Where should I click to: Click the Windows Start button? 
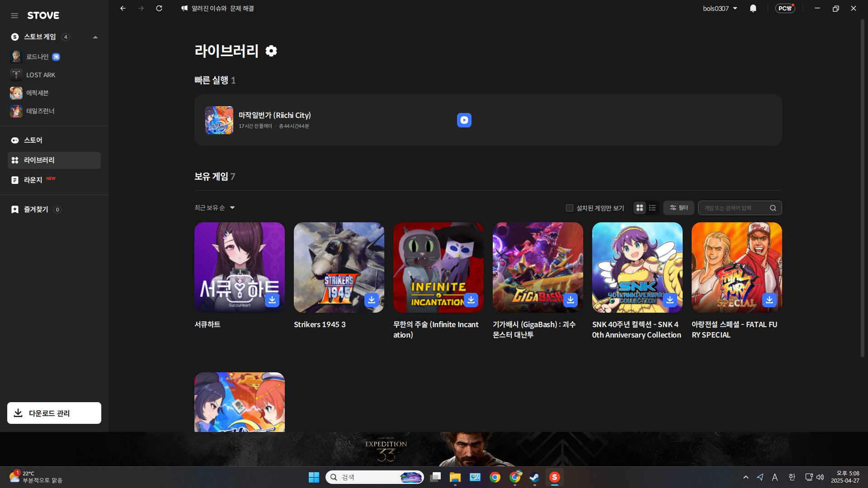314,477
